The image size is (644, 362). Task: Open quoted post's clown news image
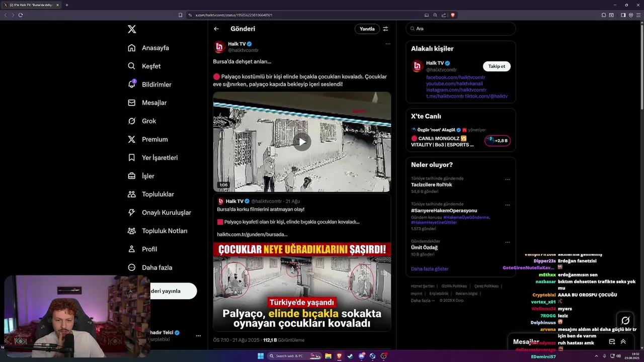pyautogui.click(x=302, y=287)
